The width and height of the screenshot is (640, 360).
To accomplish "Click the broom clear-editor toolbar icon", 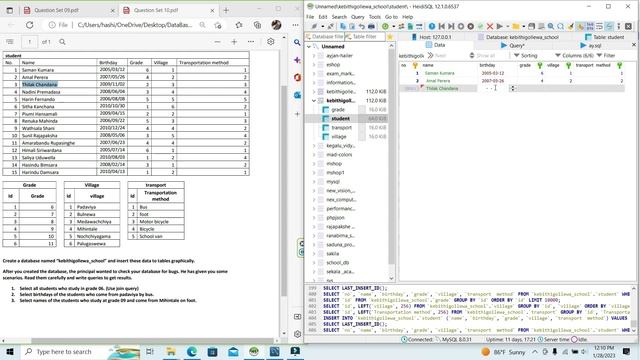I will tap(571, 26).
